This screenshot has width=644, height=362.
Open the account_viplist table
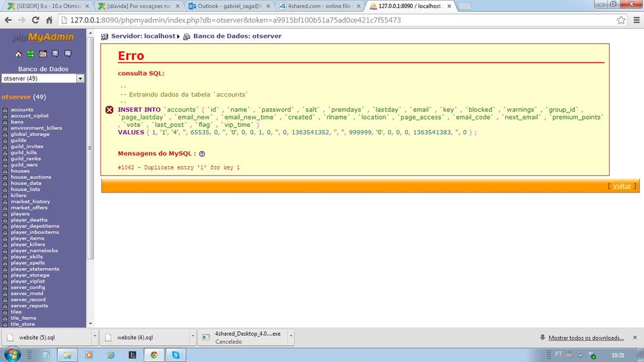30,116
